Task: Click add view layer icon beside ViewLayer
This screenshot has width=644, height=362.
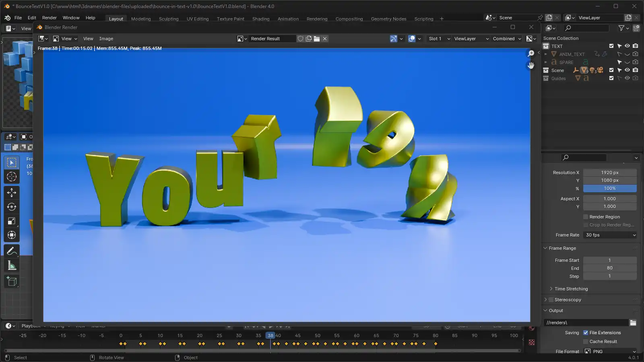Action: point(628,18)
